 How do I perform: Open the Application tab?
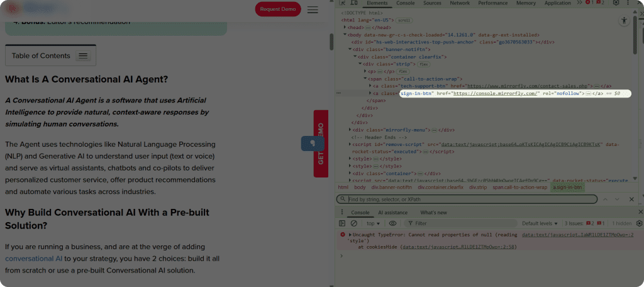[x=557, y=3]
